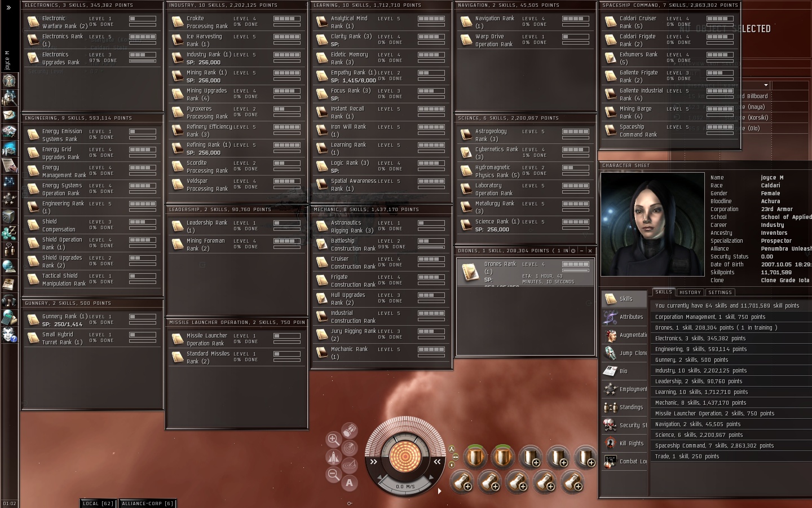Open the scanner icon on the HUD
Viewport: 812px width, 508px height.
tap(350, 448)
